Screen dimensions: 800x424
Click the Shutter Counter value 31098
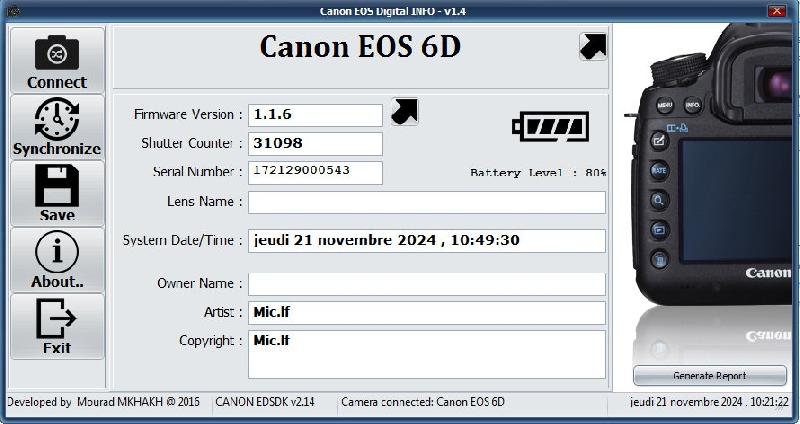[315, 144]
